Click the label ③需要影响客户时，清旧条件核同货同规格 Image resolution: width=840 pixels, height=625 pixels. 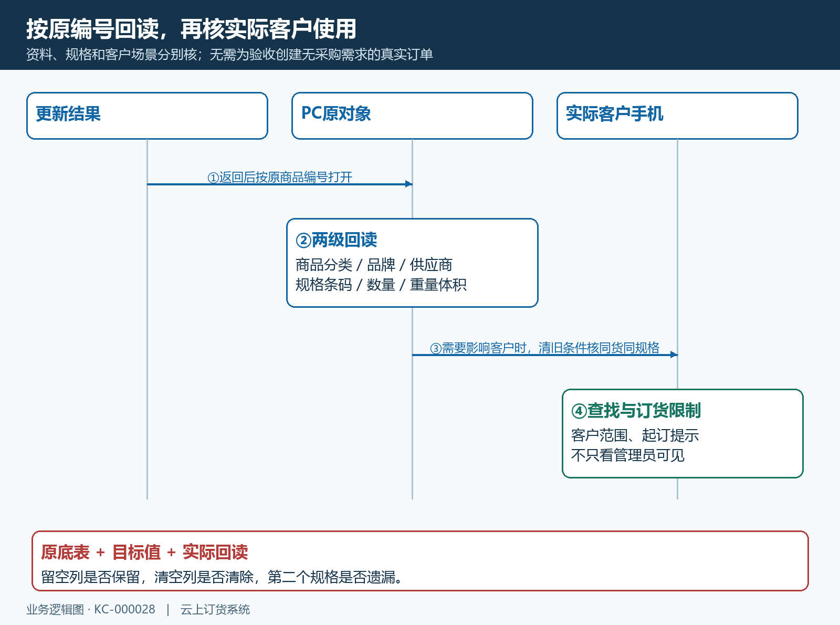point(545,348)
